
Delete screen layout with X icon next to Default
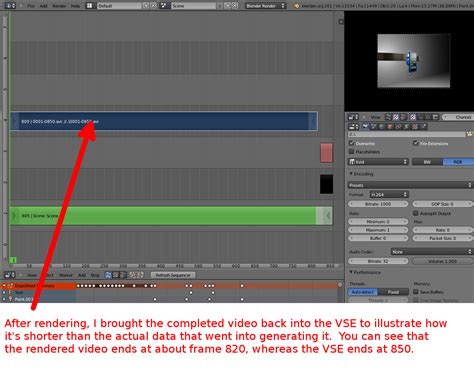coord(153,6)
